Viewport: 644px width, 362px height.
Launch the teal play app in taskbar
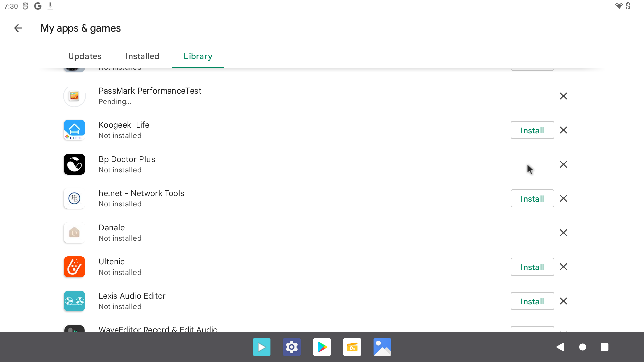[262, 347]
